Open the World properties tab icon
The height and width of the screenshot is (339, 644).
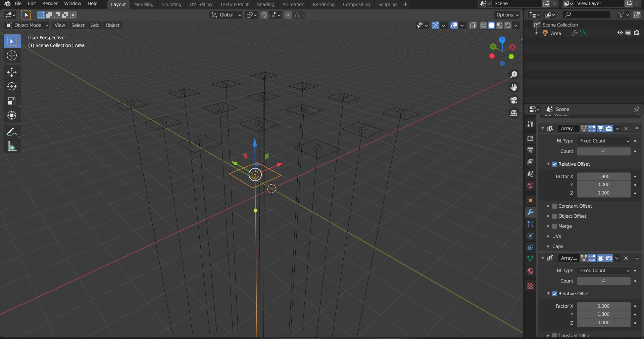point(530,186)
